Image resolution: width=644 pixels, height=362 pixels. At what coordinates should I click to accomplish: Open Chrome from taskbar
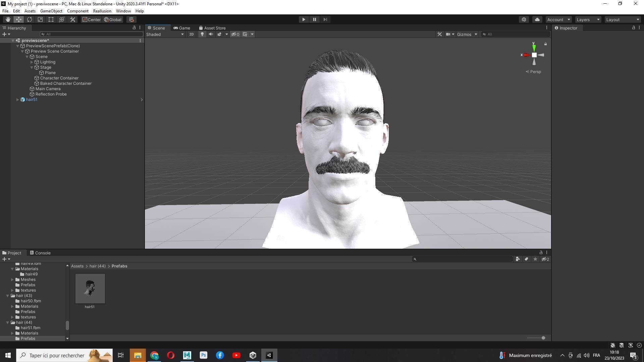pyautogui.click(x=154, y=355)
